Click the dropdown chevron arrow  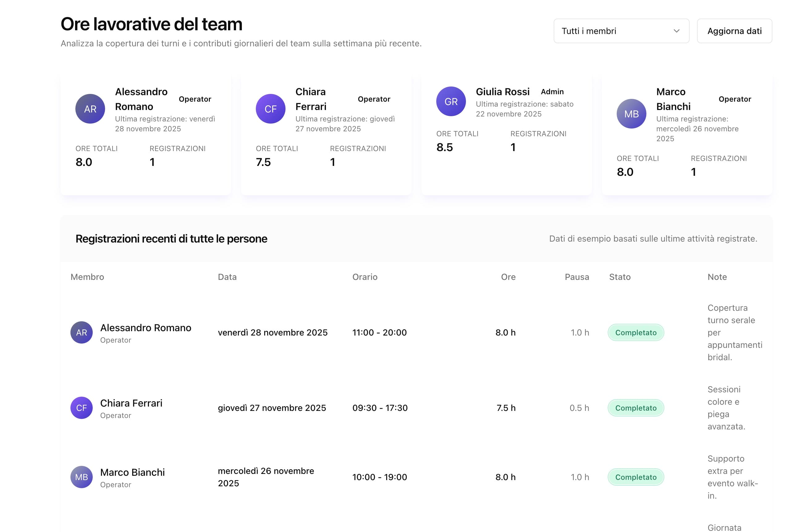coord(676,31)
